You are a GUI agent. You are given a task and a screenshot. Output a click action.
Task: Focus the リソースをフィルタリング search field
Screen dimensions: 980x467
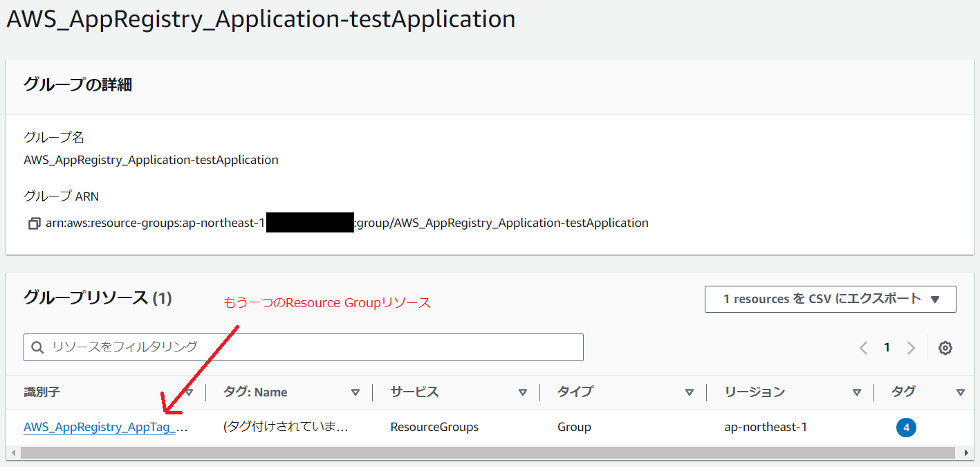point(304,347)
